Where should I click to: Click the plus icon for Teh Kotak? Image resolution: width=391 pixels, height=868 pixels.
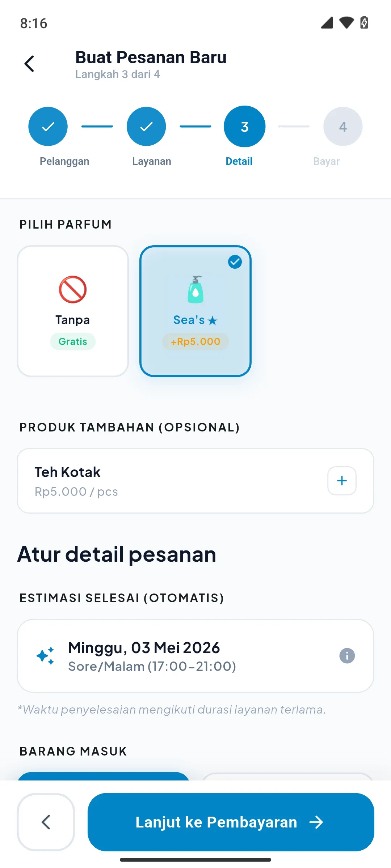[x=342, y=481]
